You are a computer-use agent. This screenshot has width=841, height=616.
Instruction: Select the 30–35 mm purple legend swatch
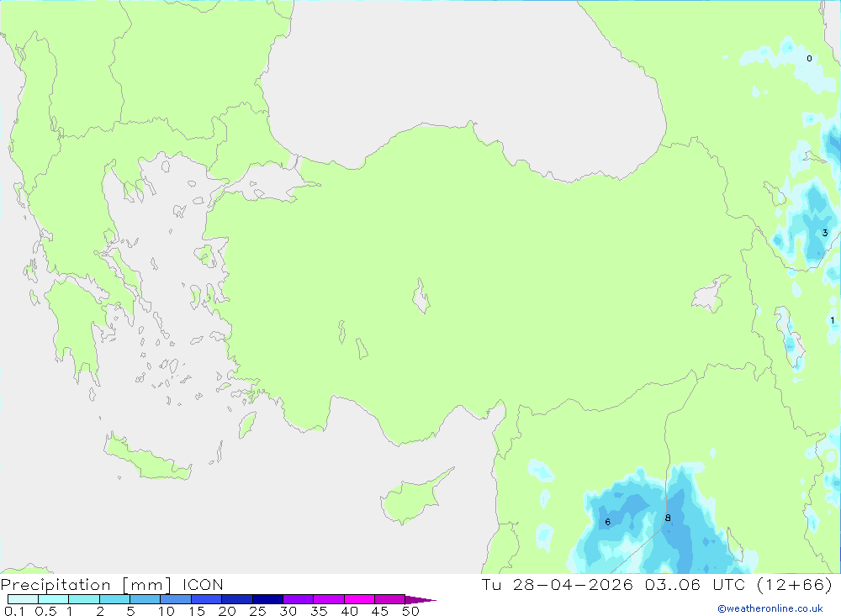299,599
